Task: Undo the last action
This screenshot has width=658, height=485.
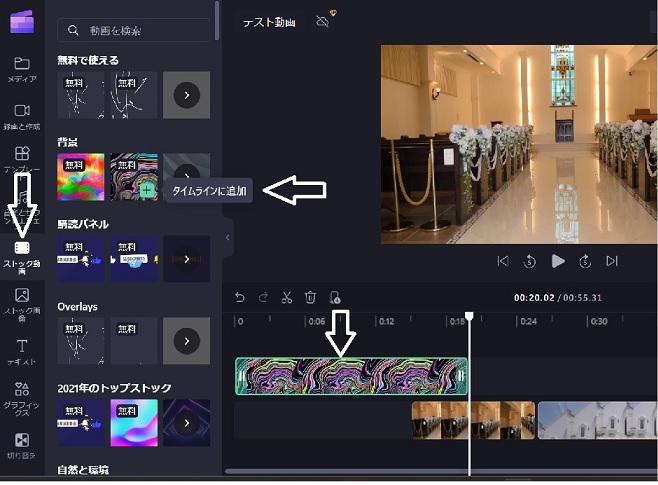Action: click(240, 297)
